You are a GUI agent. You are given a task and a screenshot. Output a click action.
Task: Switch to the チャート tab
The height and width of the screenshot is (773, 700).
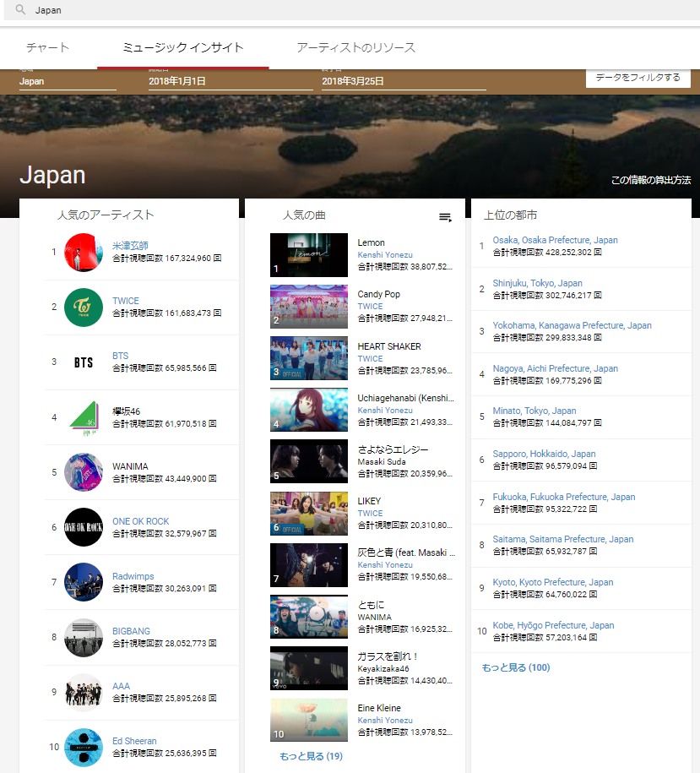(x=48, y=47)
